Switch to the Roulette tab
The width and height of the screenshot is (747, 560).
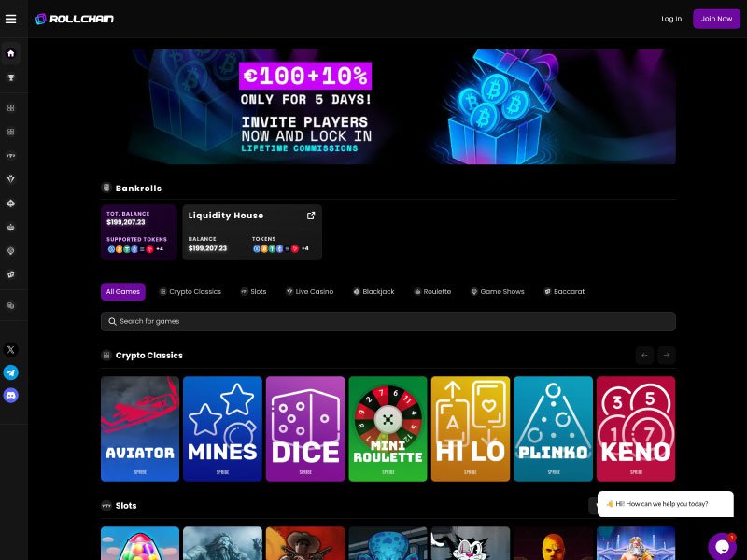432,292
